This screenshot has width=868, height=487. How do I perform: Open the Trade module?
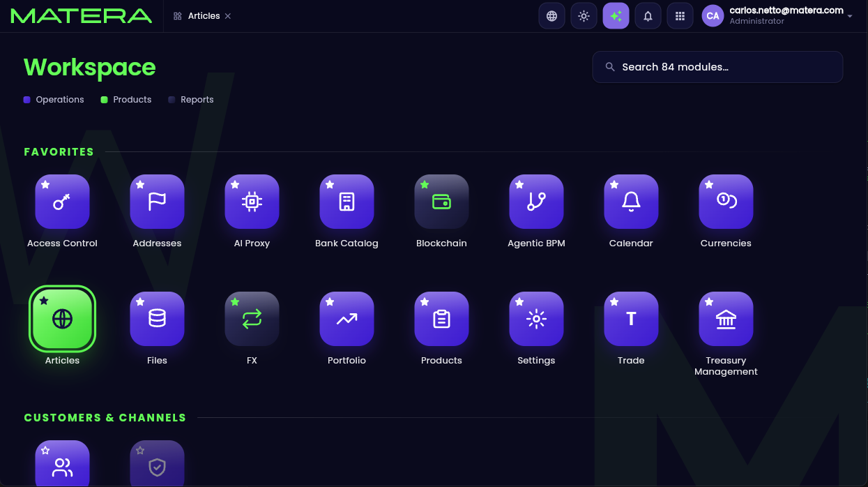[x=631, y=319]
